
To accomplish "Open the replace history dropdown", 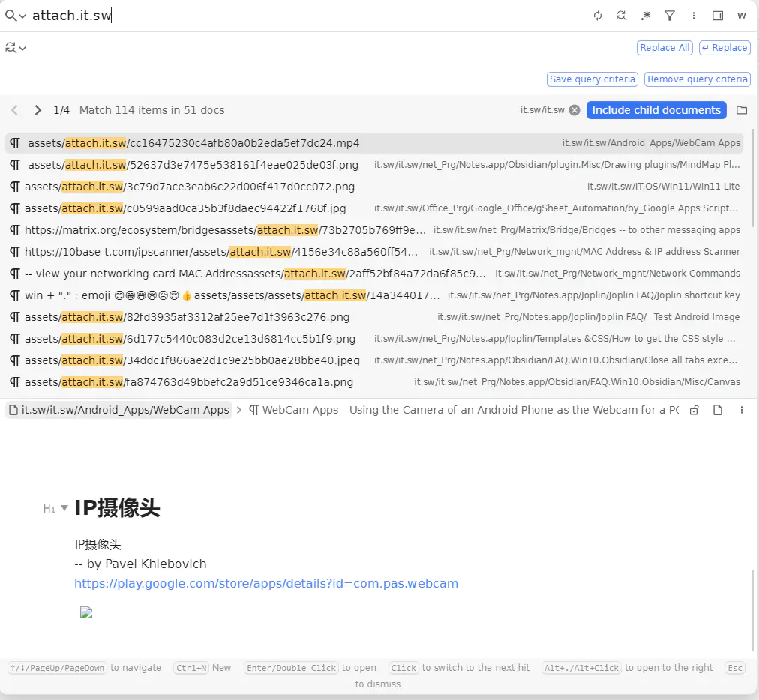I will [16, 48].
